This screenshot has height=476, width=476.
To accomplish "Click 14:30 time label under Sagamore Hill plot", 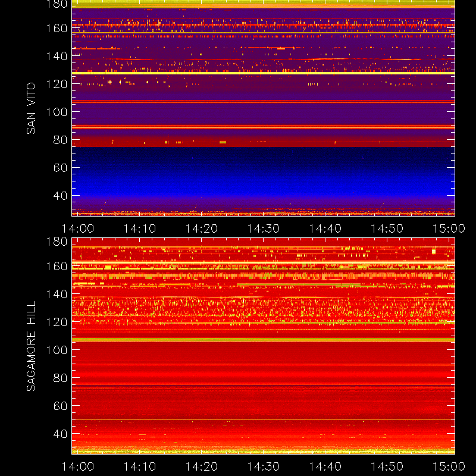I will click(x=263, y=466).
